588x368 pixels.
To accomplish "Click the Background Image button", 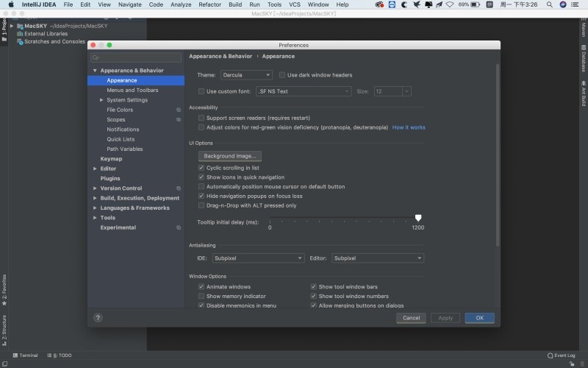I will coord(230,156).
